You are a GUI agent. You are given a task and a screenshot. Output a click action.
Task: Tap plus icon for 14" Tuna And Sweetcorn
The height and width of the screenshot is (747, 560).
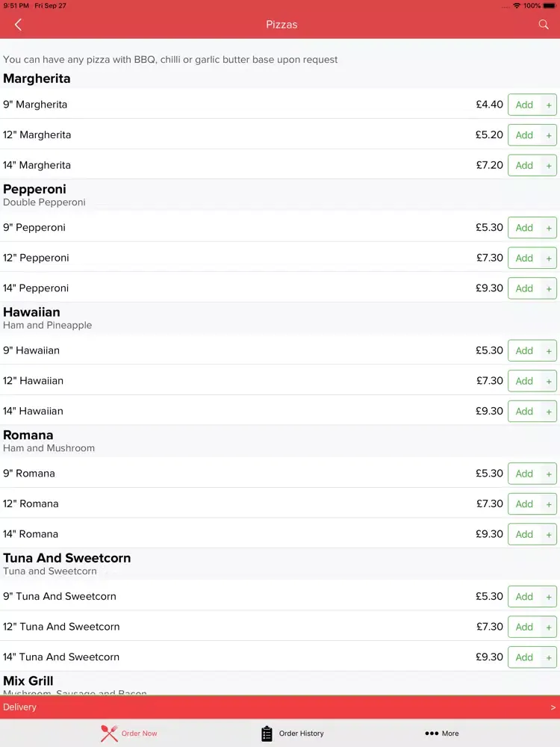click(549, 657)
